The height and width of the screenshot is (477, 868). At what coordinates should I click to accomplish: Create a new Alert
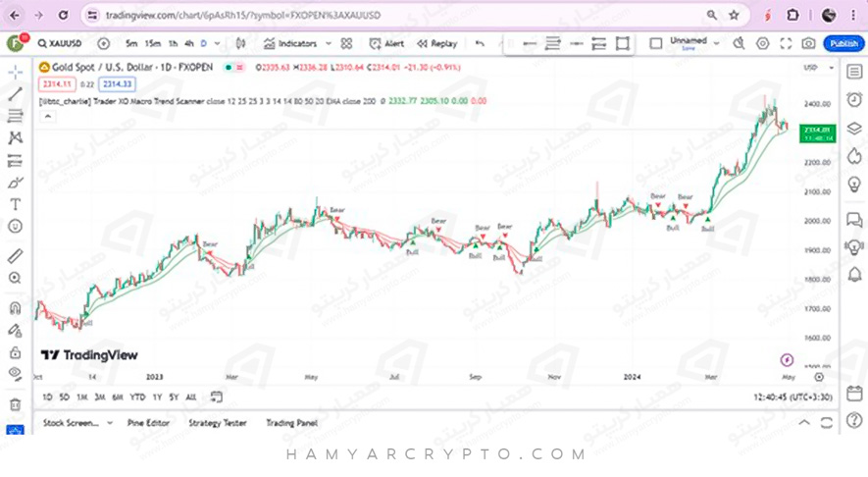(x=386, y=43)
